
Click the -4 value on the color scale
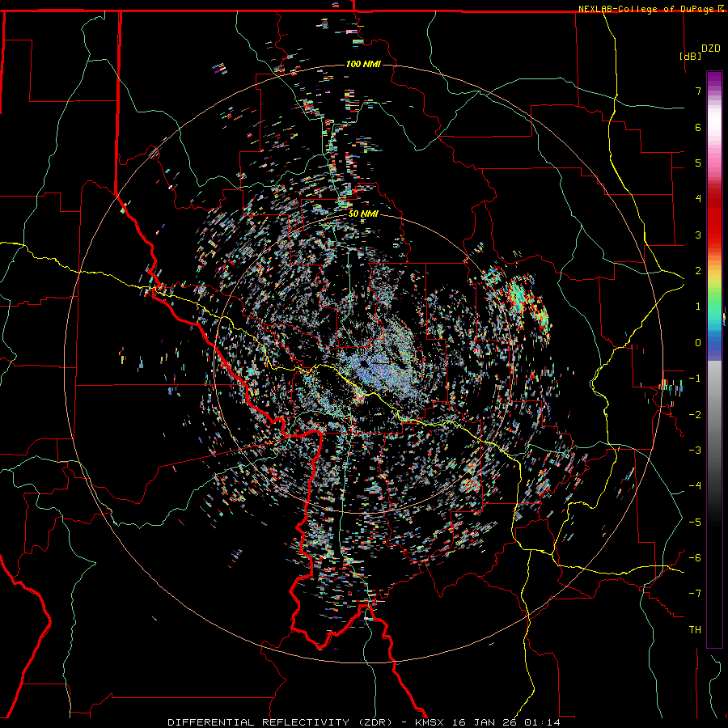(695, 486)
